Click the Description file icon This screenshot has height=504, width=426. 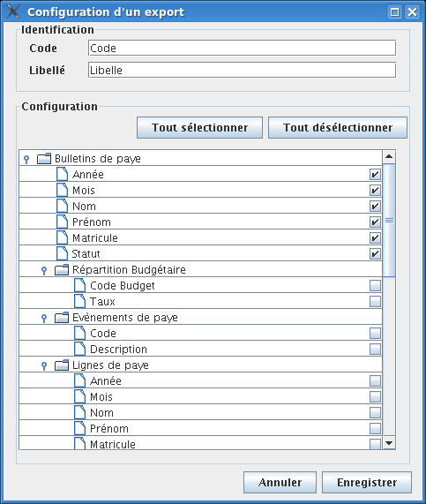coord(80,349)
